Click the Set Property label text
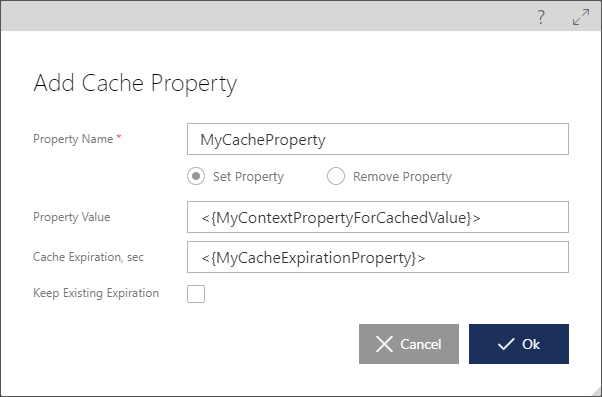This screenshot has height=397, width=602. [x=248, y=177]
